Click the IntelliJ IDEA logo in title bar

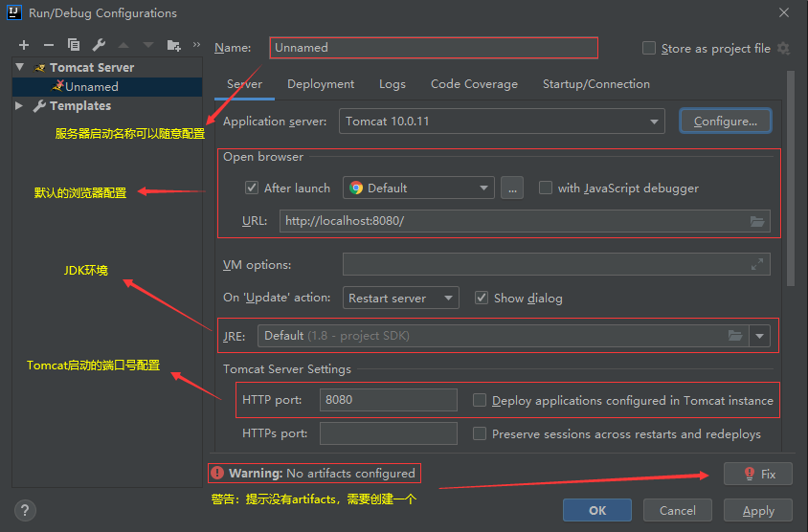(14, 12)
